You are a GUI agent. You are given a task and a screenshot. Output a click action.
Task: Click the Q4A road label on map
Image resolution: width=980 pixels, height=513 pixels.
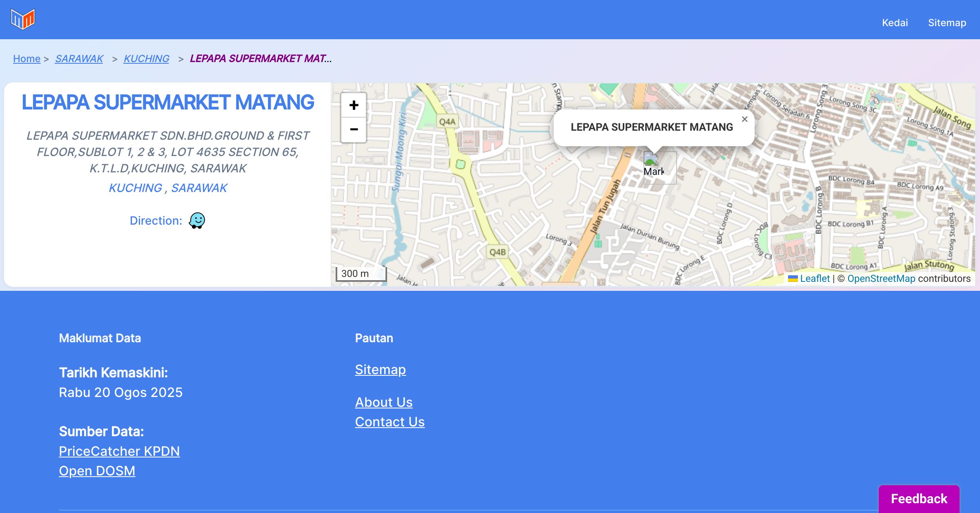point(447,122)
